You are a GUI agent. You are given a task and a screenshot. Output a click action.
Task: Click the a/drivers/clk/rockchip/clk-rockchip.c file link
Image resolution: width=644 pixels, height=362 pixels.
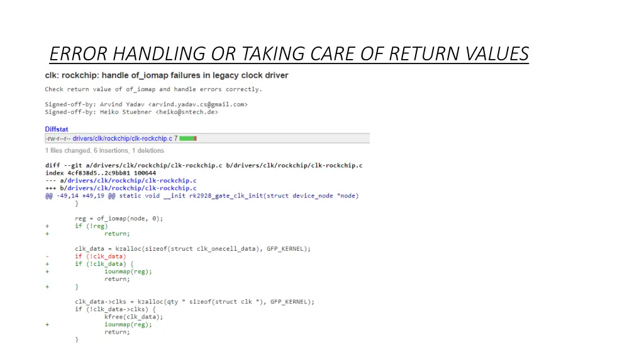tap(131, 180)
